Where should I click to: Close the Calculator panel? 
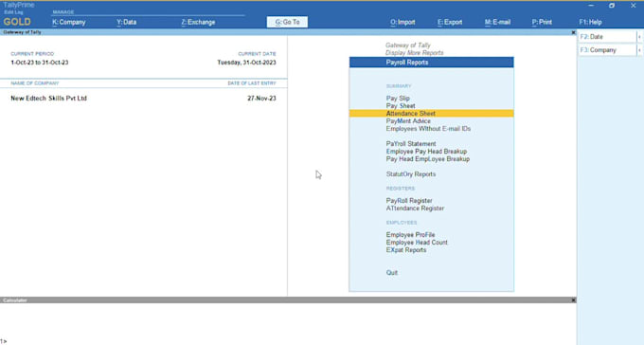573,300
